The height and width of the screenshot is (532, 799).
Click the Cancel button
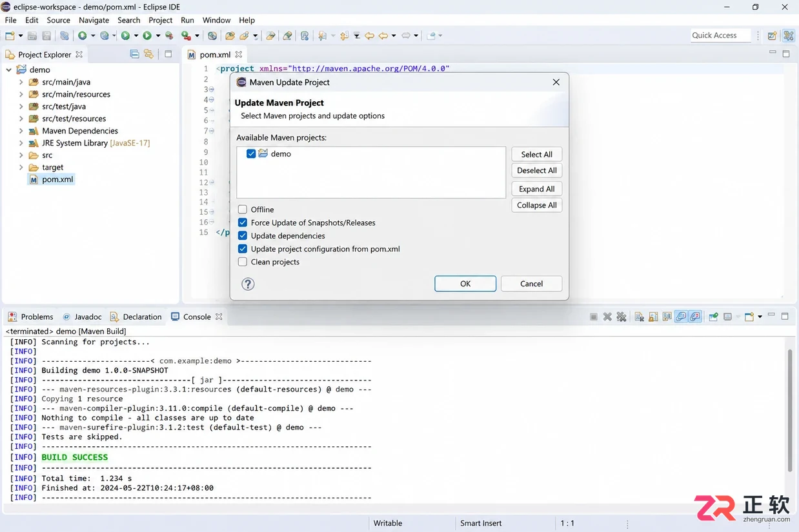(532, 284)
